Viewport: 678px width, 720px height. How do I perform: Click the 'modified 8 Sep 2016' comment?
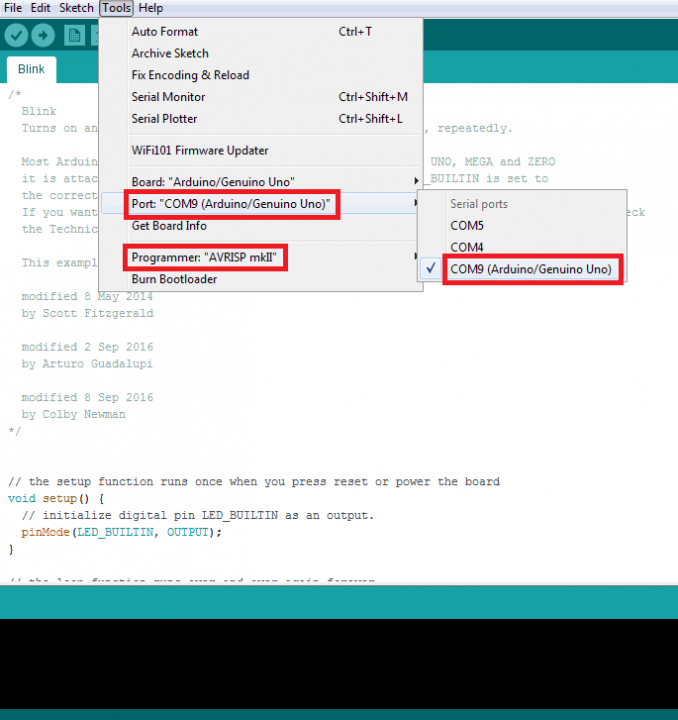pos(87,397)
